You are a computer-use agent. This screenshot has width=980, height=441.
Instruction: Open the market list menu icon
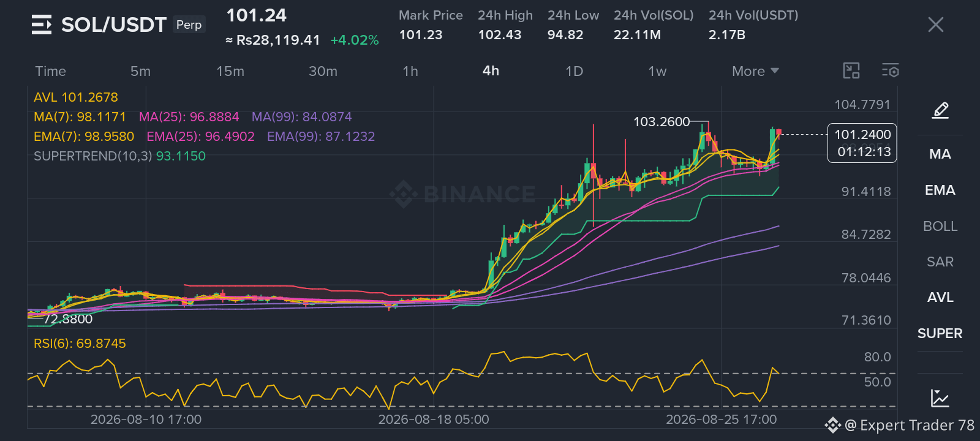[42, 24]
